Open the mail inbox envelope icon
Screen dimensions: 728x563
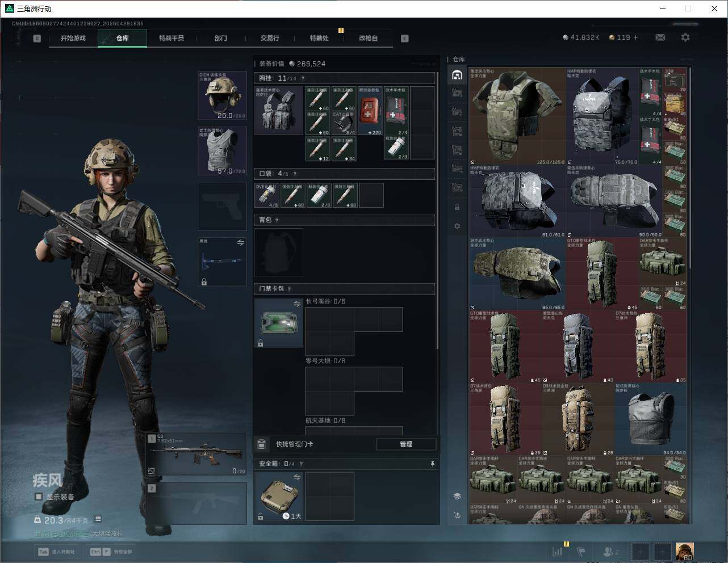coord(660,37)
